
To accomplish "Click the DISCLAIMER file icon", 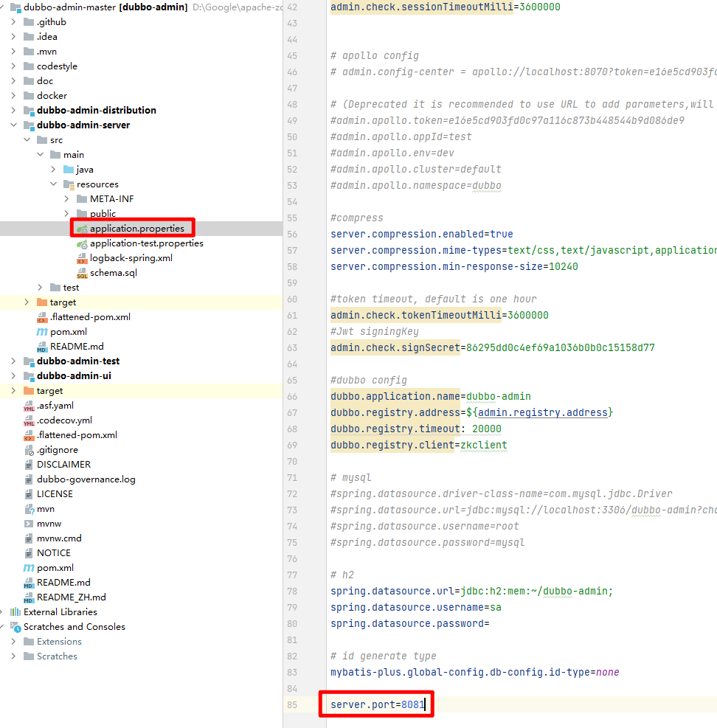I will pyautogui.click(x=29, y=465).
